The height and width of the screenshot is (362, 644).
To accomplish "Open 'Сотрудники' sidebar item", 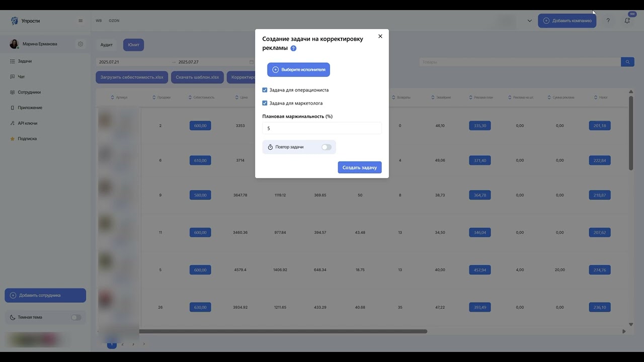I will pos(29,93).
